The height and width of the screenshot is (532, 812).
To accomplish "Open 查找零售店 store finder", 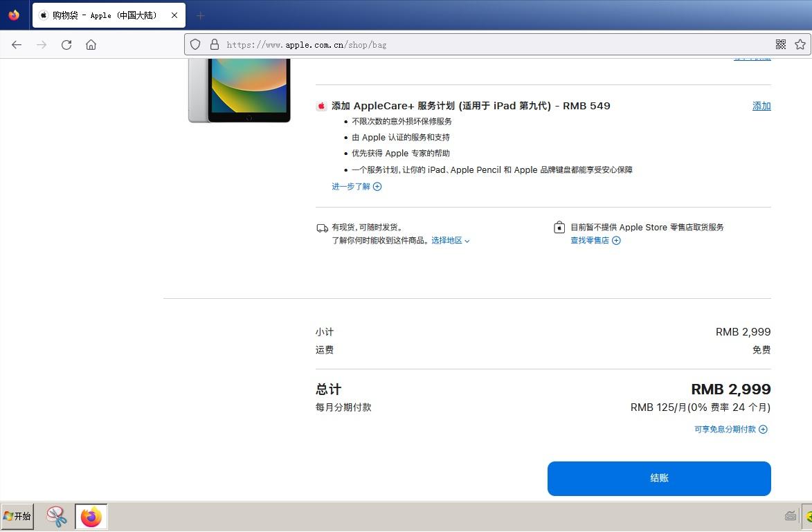I will pos(595,241).
